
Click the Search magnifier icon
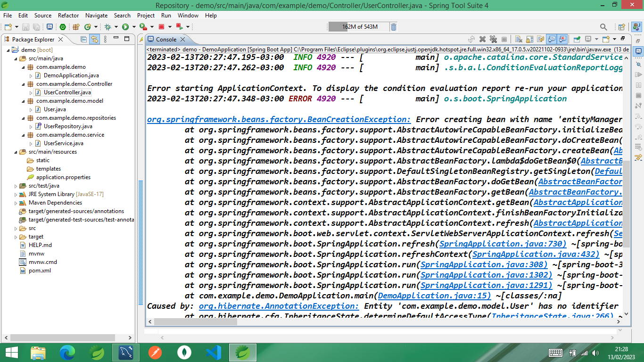pos(603,27)
